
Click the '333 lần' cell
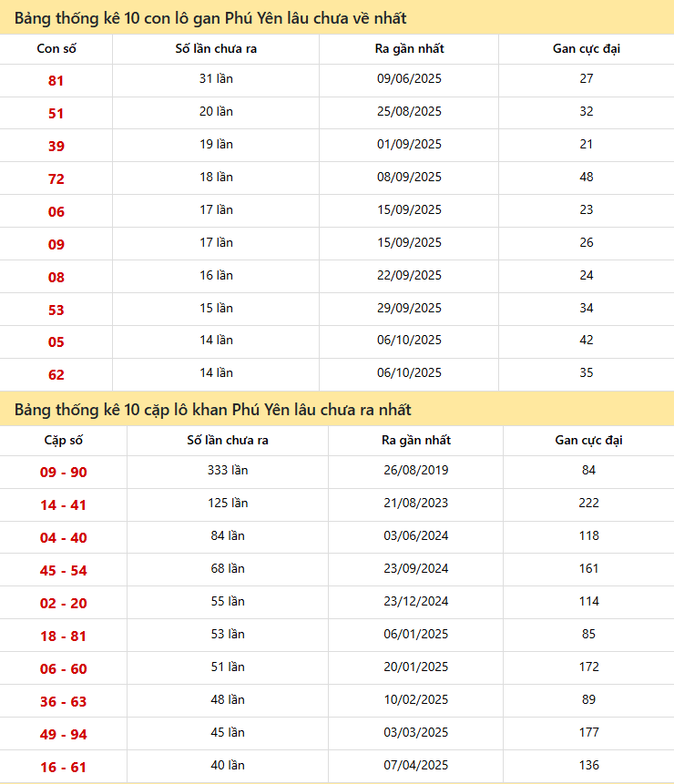(228, 471)
